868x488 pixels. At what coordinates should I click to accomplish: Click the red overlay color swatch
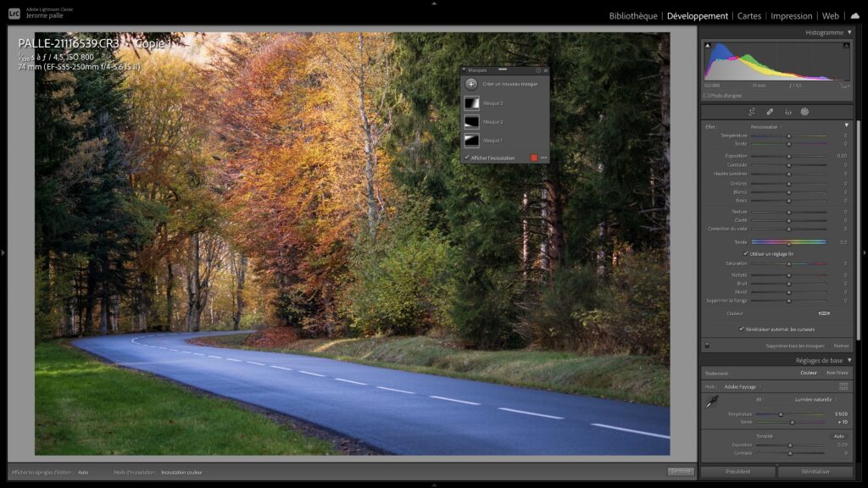click(533, 158)
